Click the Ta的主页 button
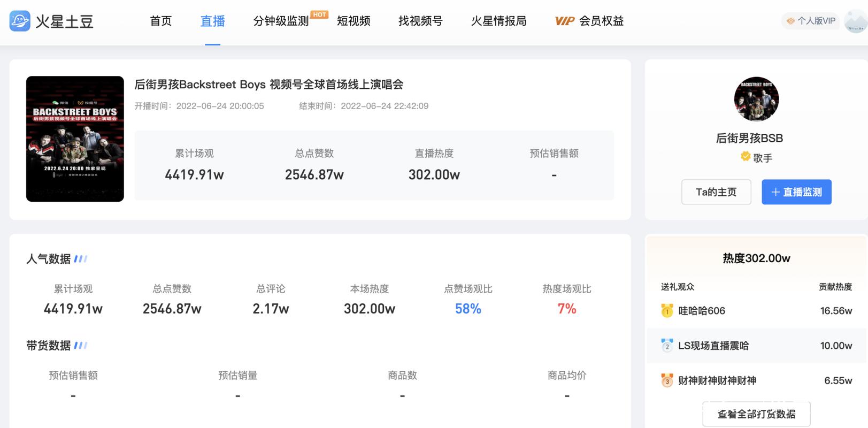 [x=716, y=192]
